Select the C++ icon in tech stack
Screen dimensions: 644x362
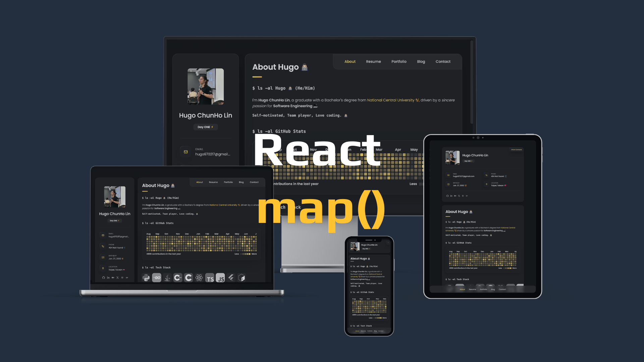[x=178, y=278]
